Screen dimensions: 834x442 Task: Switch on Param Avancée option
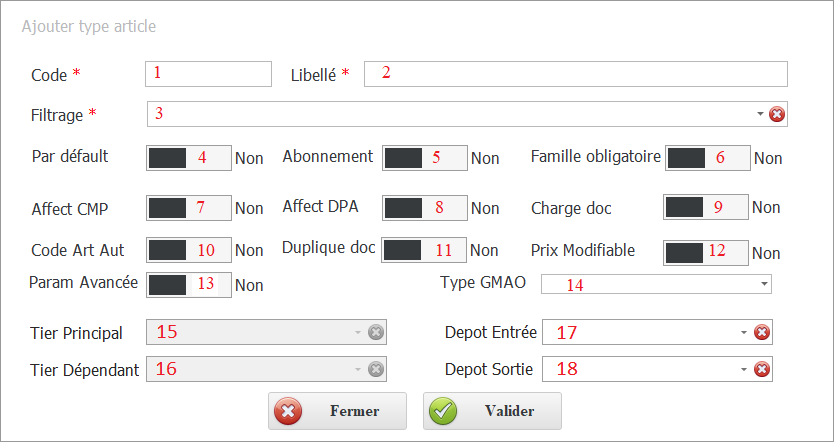[x=189, y=284]
